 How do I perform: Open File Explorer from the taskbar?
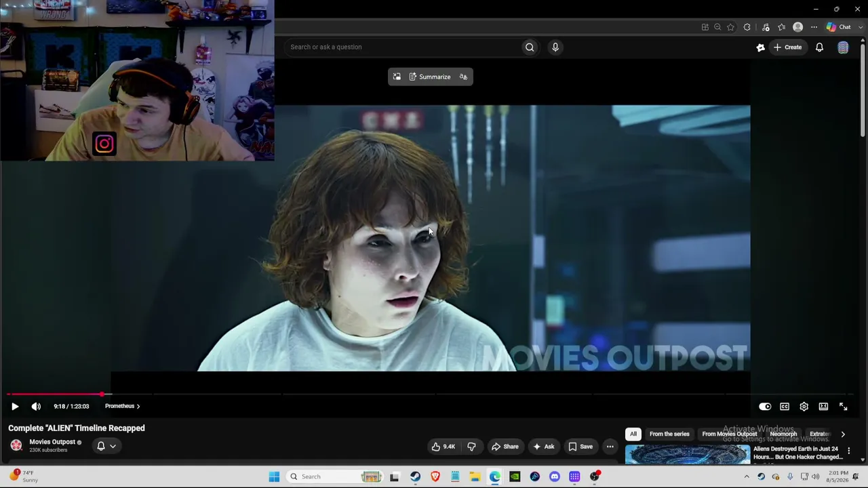475,476
